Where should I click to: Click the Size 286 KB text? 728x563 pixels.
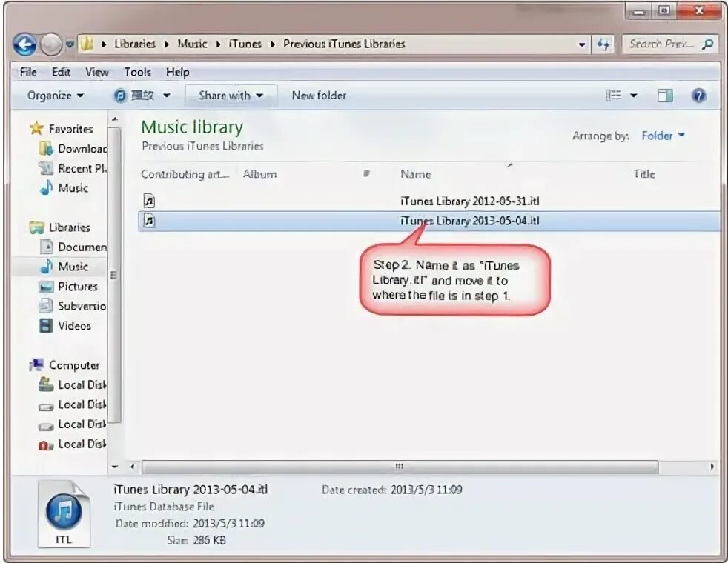[x=196, y=540]
